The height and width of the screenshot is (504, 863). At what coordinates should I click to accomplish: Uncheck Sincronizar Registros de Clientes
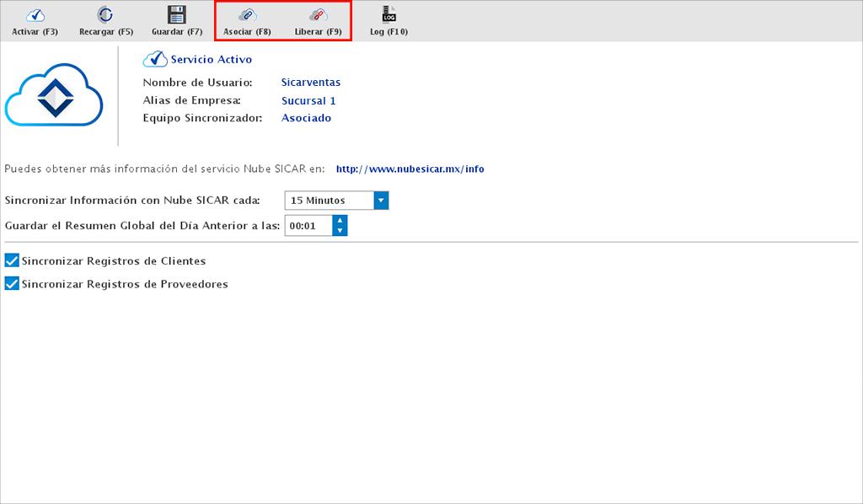pyautogui.click(x=12, y=261)
